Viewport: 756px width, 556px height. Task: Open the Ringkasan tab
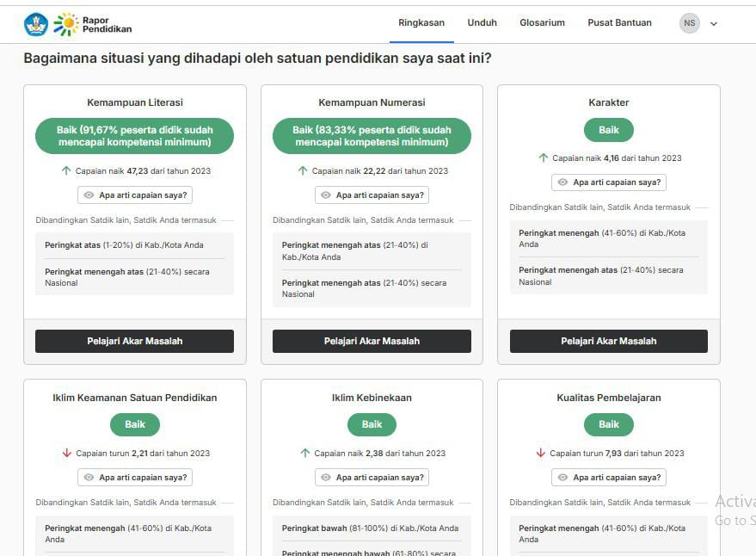click(x=421, y=23)
